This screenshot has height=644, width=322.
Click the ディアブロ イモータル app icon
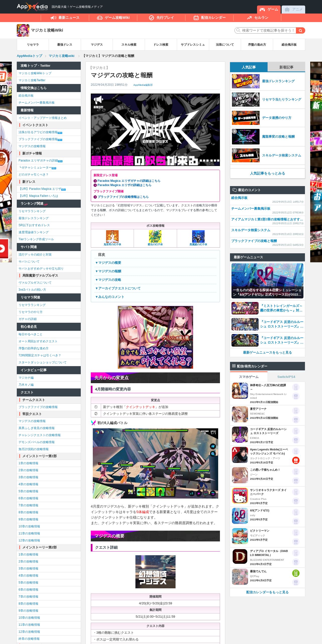pyautogui.click(x=240, y=556)
